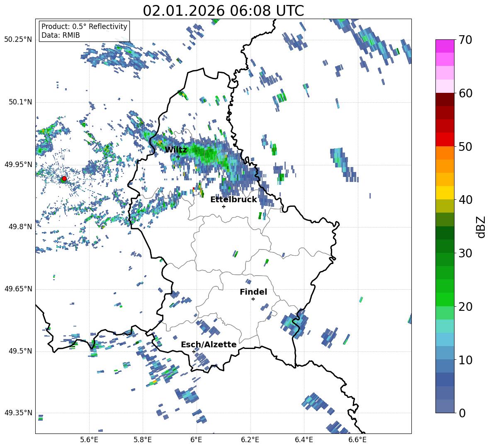Select the Esch/Alzette city label
The height and width of the screenshot is (448, 491).
coord(209,344)
